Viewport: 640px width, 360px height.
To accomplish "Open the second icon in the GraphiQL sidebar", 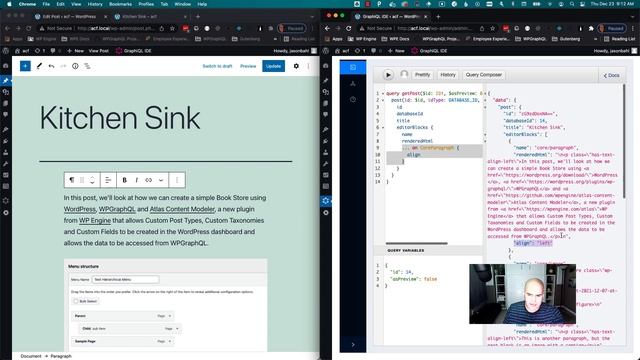I will tap(353, 83).
